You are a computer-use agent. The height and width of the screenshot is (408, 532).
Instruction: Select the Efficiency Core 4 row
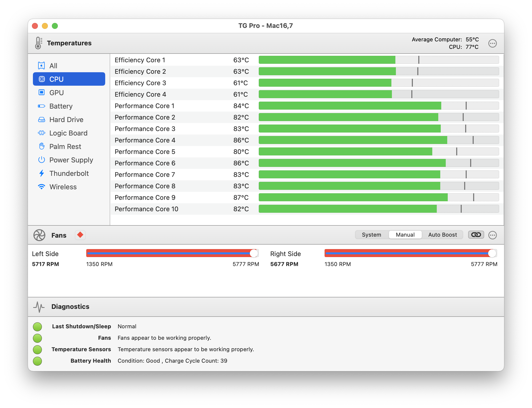click(x=307, y=94)
